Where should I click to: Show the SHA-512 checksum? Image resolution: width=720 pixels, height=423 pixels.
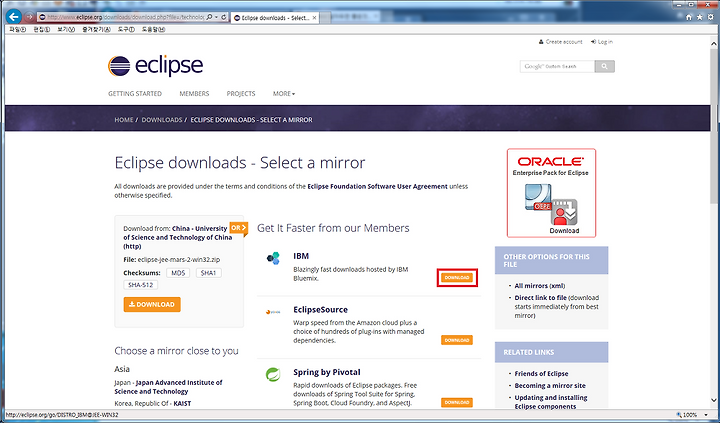click(141, 285)
